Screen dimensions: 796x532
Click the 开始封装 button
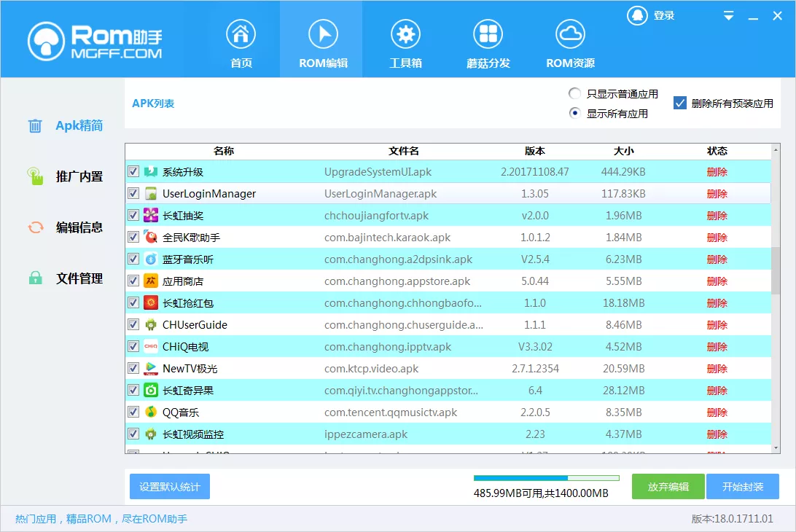point(743,486)
